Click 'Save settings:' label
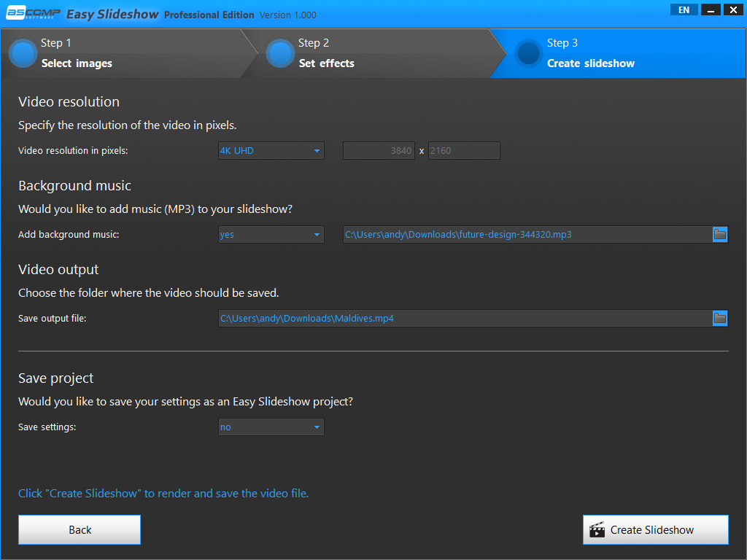 [x=47, y=427]
